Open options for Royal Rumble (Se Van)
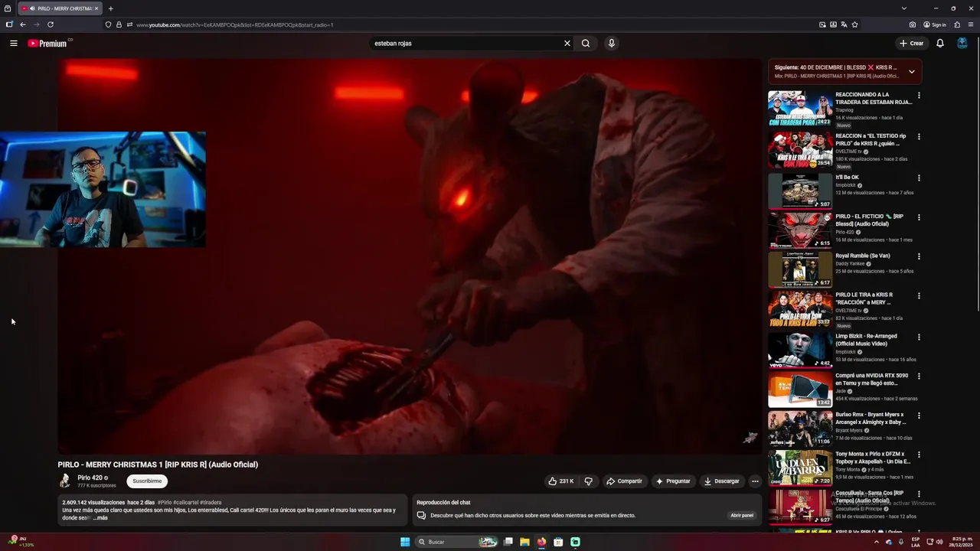980x551 pixels. 919,256
